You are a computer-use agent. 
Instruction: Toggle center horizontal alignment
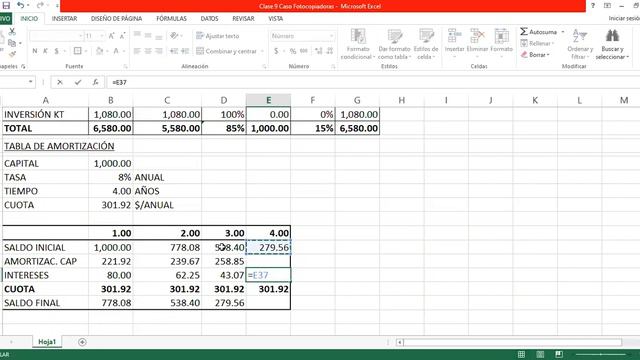(148, 51)
